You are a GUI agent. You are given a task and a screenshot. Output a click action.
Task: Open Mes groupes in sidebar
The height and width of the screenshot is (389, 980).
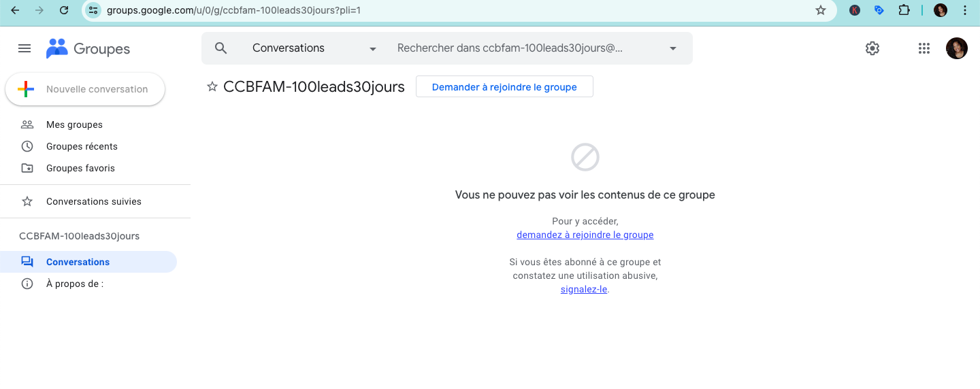[74, 124]
